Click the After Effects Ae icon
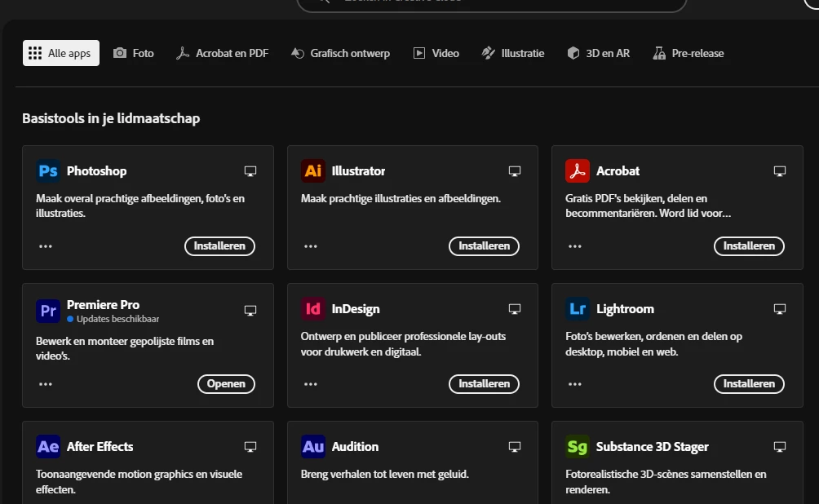This screenshot has height=504, width=819. pos(48,447)
